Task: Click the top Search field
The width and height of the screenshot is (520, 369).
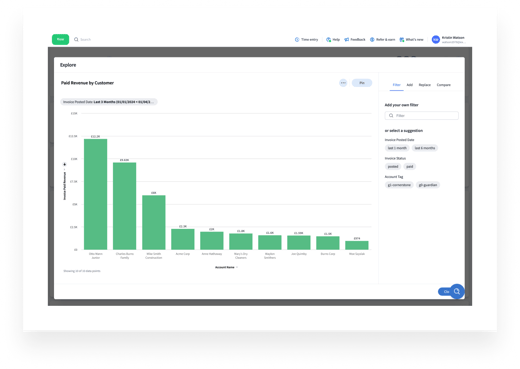Action: click(85, 39)
